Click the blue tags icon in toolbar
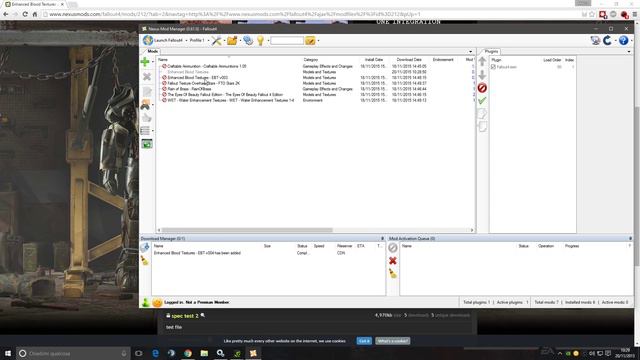640x360 pixels. pos(248,40)
